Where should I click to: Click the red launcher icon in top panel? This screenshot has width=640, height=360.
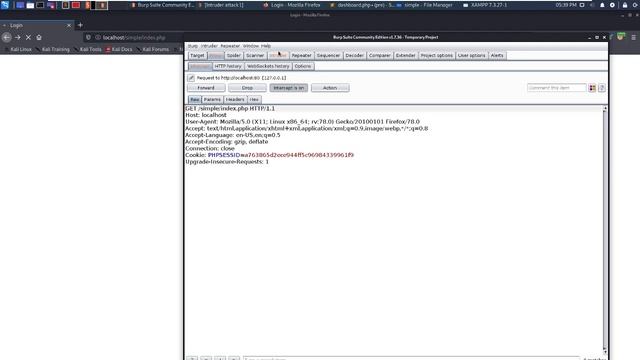[76, 5]
